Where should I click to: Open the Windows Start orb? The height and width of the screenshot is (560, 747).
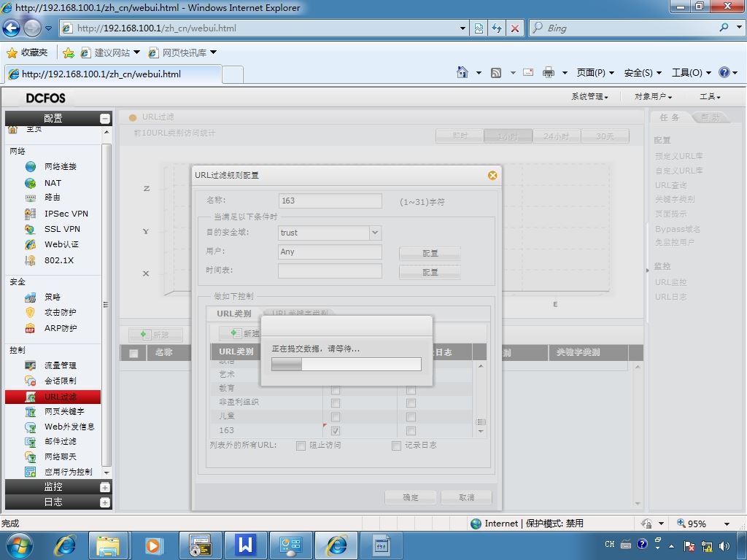pyautogui.click(x=18, y=545)
